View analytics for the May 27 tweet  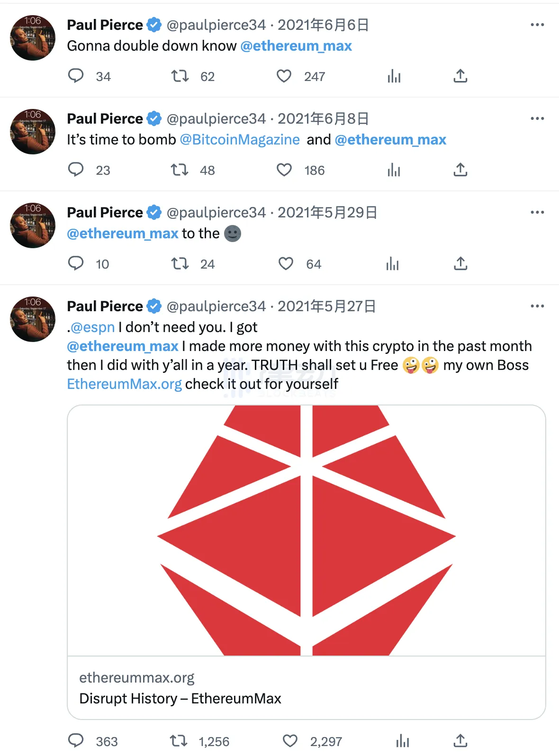coord(402,739)
